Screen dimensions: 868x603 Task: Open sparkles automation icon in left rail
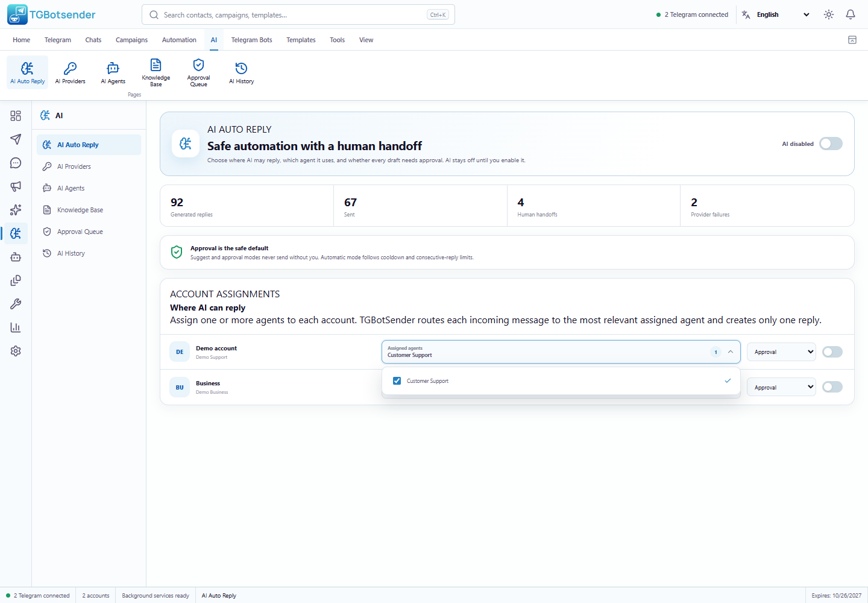click(16, 210)
